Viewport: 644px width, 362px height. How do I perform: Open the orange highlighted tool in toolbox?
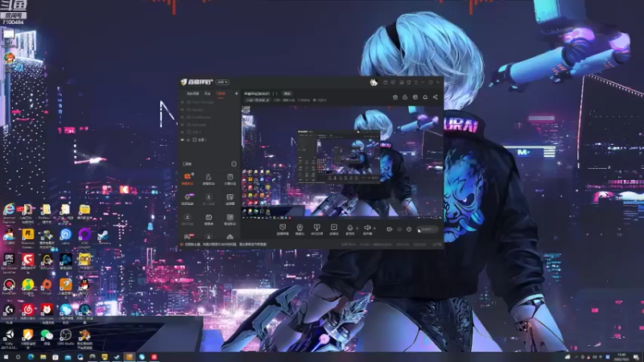pos(188,179)
